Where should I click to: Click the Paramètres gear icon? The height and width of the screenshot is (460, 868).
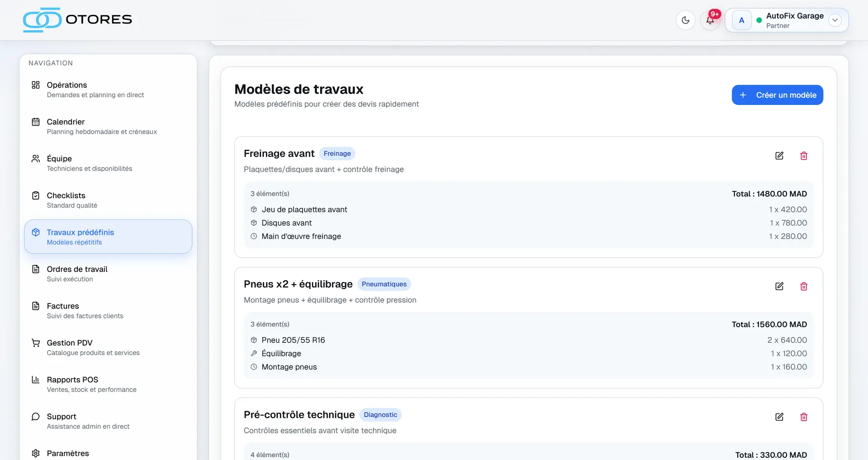pos(36,453)
